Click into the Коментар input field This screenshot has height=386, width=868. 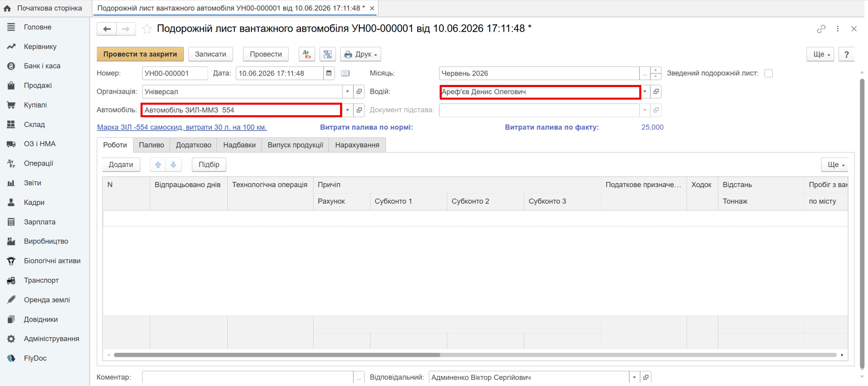coord(248,377)
